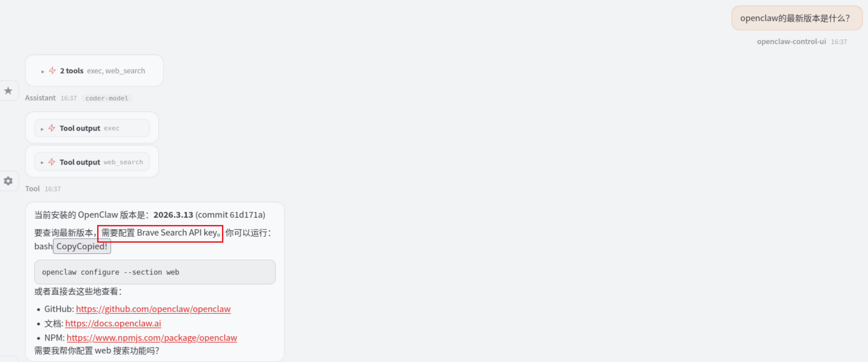868x362 pixels.
Task: Open the GitHub openclaw repository link
Action: (153, 309)
